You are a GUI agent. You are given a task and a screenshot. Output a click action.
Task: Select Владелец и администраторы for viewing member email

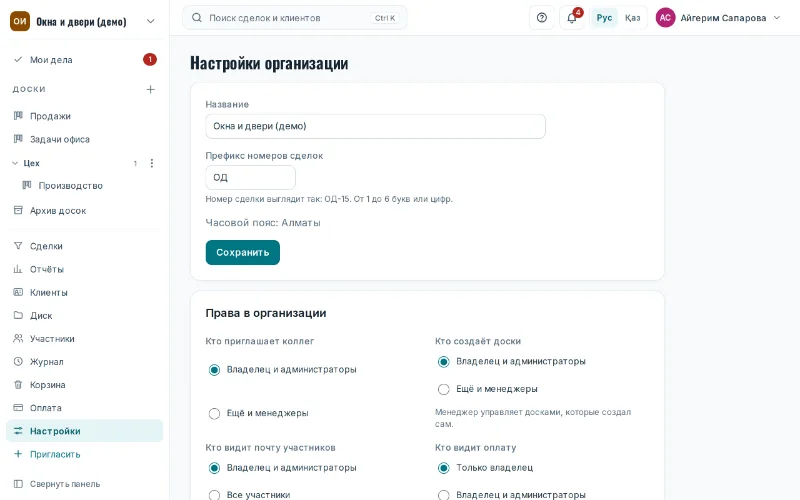(x=214, y=468)
